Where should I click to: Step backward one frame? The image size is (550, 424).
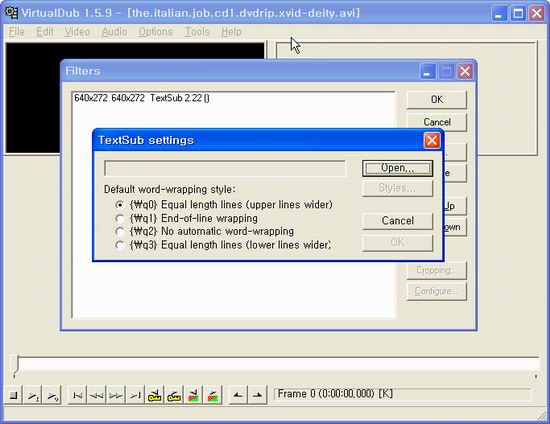click(96, 395)
